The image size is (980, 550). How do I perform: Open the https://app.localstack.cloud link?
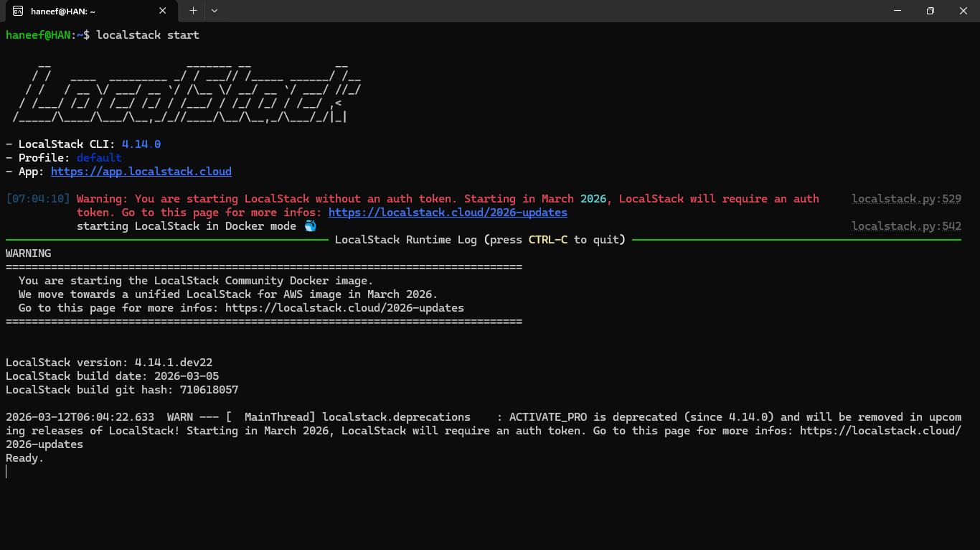(141, 172)
